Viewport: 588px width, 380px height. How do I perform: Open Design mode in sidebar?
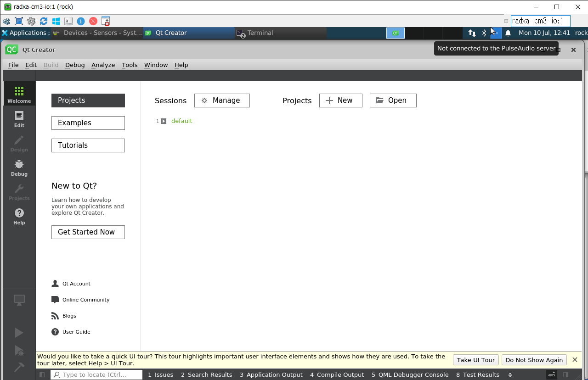(x=19, y=143)
